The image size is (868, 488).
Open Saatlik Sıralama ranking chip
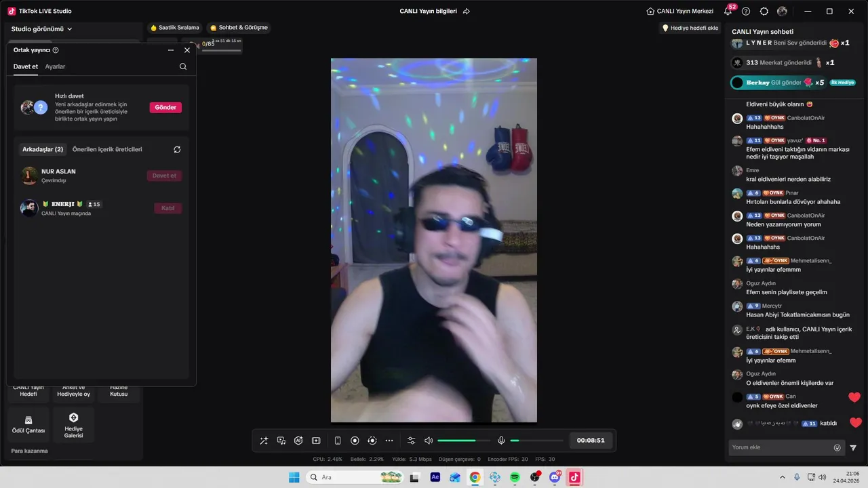pos(175,28)
